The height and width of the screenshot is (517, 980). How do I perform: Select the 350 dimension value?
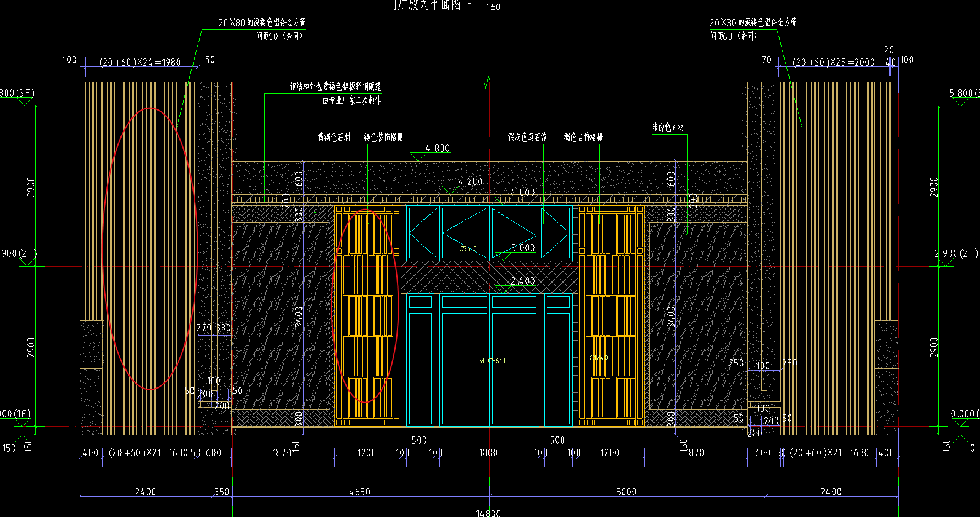point(221,492)
